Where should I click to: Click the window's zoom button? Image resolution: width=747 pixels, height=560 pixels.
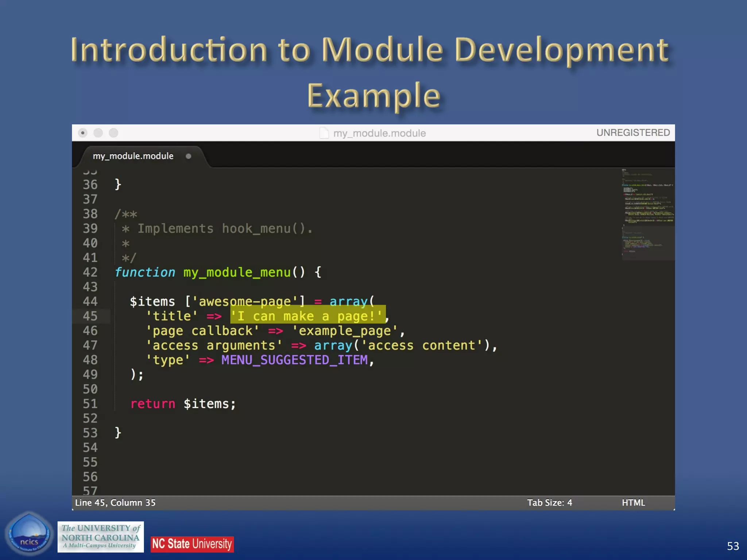pyautogui.click(x=113, y=133)
